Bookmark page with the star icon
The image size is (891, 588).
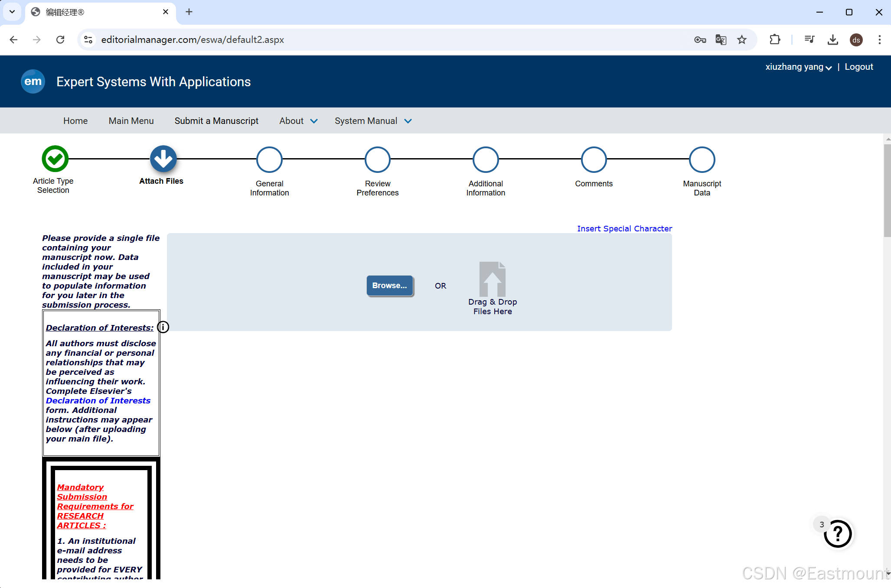(742, 40)
